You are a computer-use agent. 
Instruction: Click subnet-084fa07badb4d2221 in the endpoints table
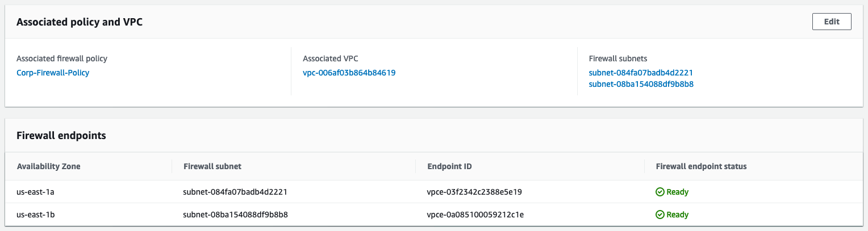235,192
